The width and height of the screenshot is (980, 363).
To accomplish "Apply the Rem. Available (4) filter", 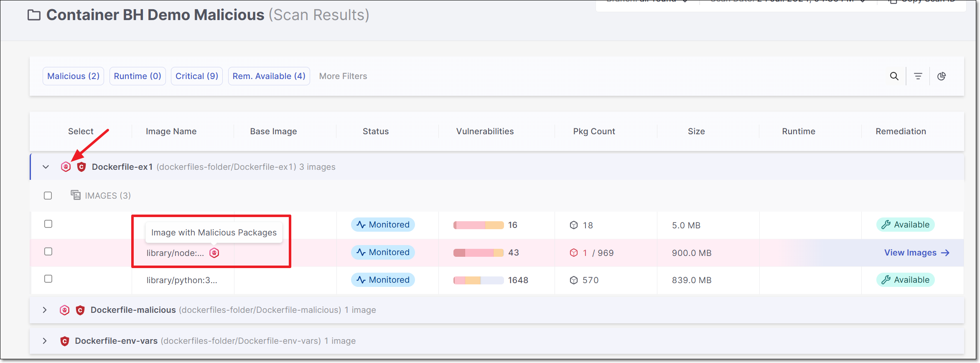I will (269, 76).
